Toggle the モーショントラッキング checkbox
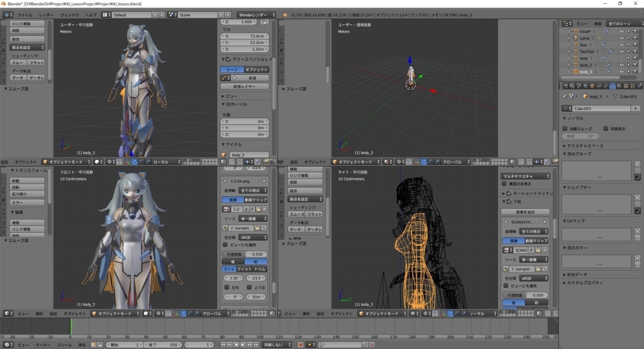644x349 pixels. pyautogui.click(x=509, y=193)
